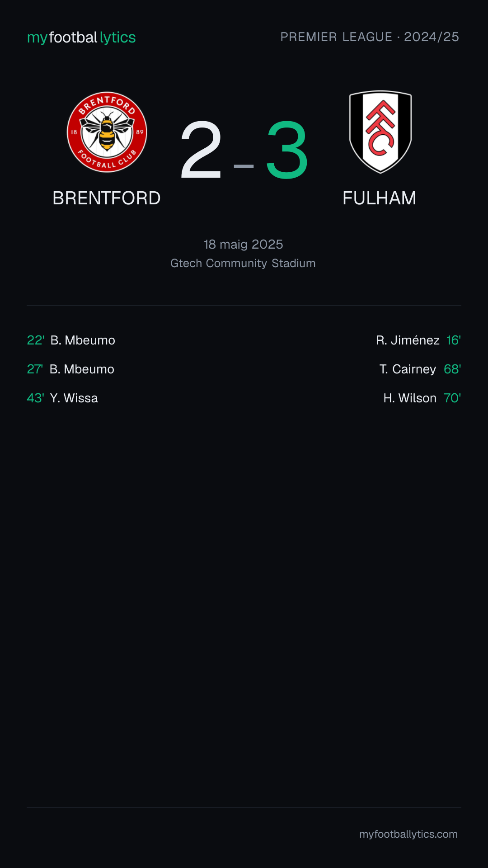Open Gtech Community Stadium venue text
This screenshot has height=868, width=488.
click(243, 263)
